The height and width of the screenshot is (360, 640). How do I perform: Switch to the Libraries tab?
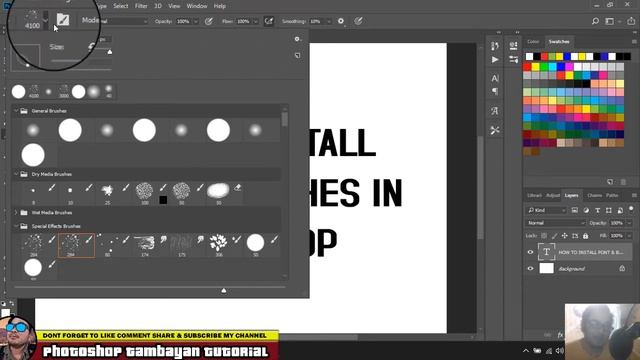(x=534, y=196)
